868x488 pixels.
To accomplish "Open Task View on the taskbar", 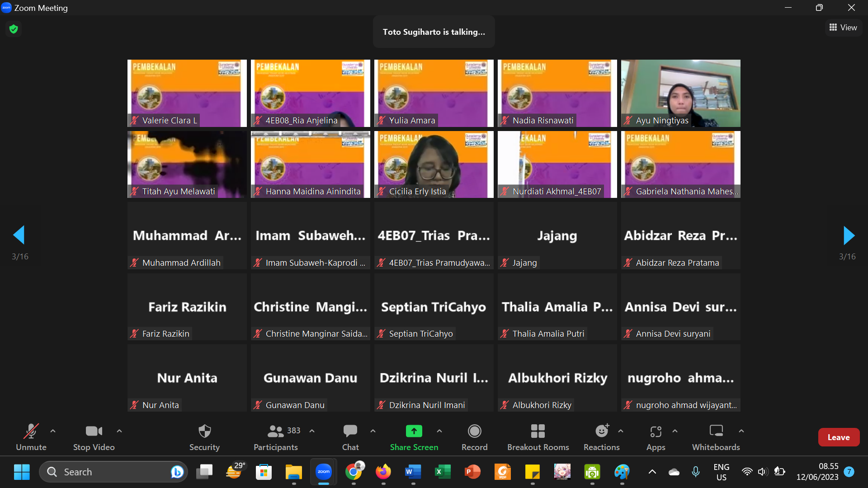I will click(204, 472).
